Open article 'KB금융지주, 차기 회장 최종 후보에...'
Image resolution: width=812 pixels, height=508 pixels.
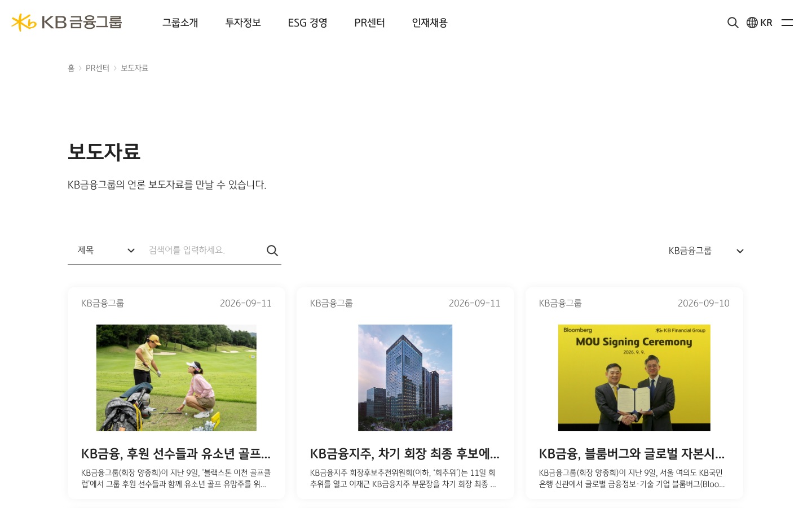pyautogui.click(x=405, y=454)
